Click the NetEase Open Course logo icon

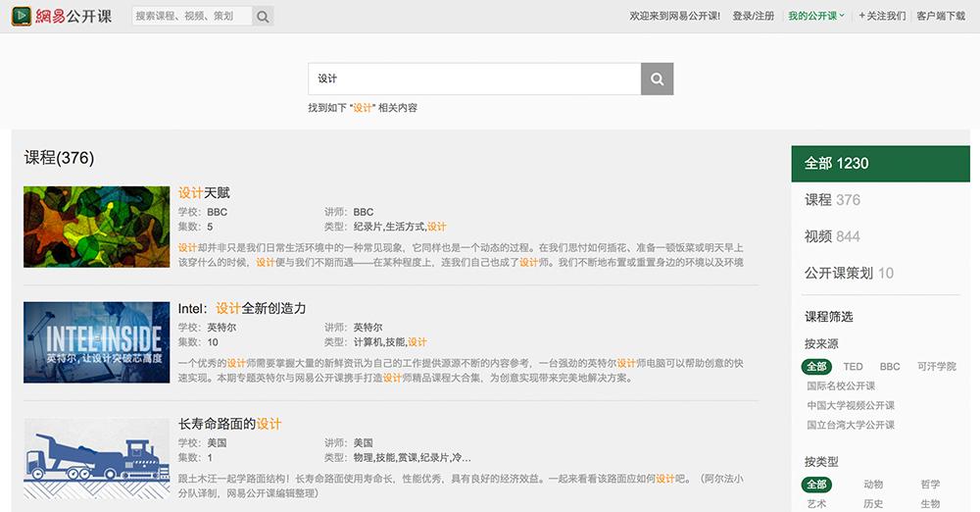pos(22,16)
